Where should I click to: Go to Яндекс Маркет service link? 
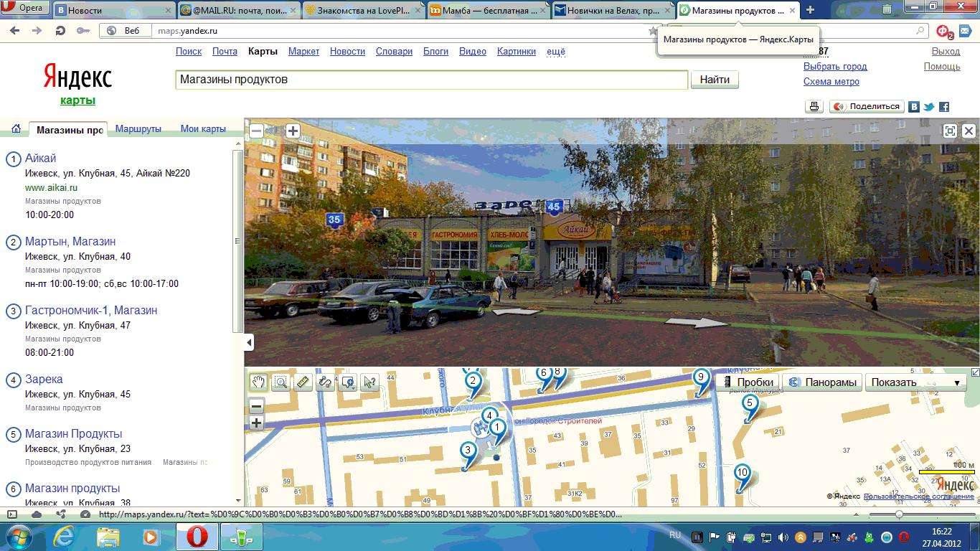[303, 52]
